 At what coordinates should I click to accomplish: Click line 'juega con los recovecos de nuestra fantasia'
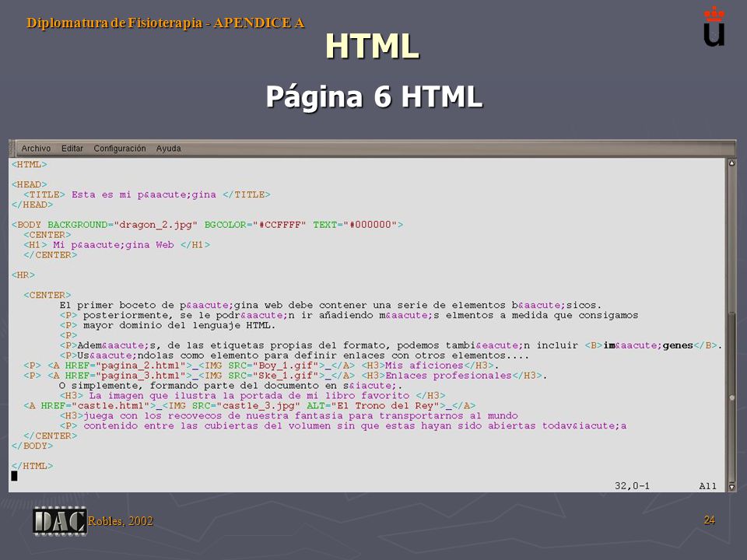(289, 415)
